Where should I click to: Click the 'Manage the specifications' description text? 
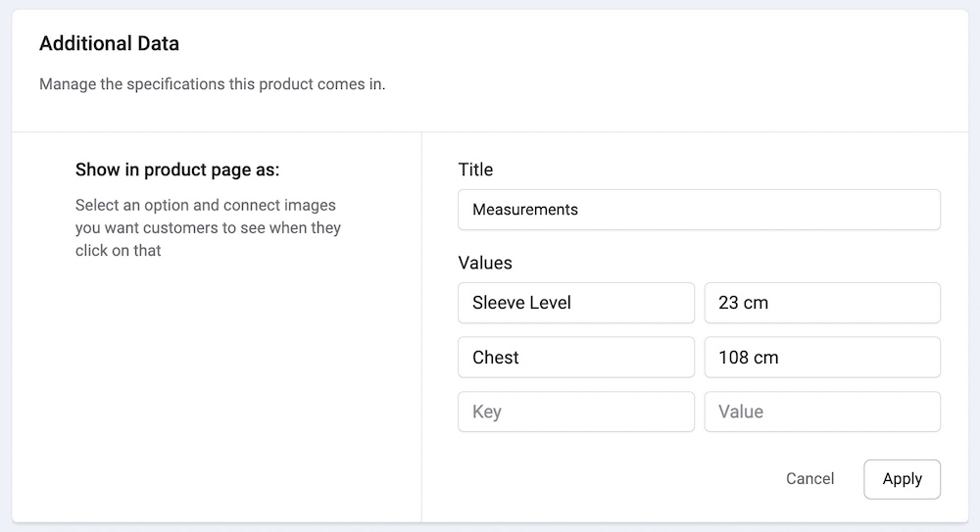tap(213, 84)
